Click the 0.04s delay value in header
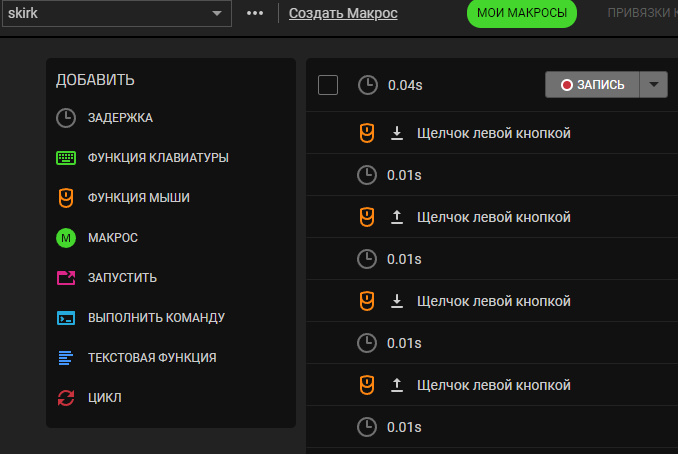Screen dimensions: 678x454 point(405,85)
